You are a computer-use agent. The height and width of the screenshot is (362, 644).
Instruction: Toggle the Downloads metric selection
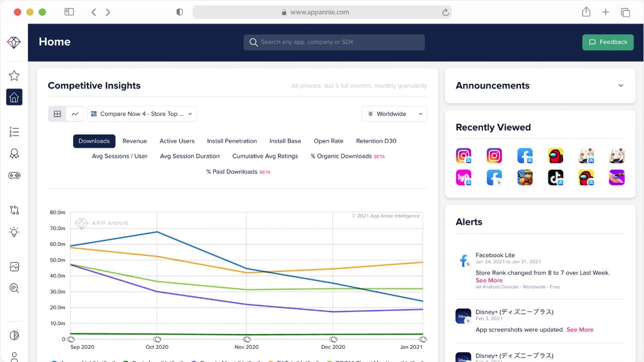(x=94, y=141)
